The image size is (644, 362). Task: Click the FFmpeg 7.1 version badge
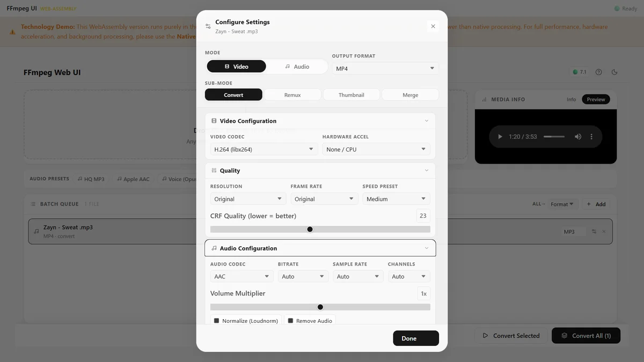(580, 72)
